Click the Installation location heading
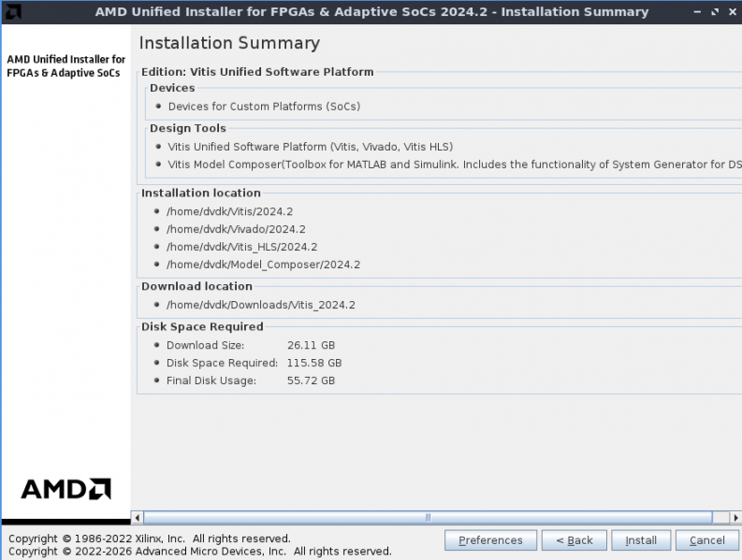The height and width of the screenshot is (560, 742). tap(200, 193)
